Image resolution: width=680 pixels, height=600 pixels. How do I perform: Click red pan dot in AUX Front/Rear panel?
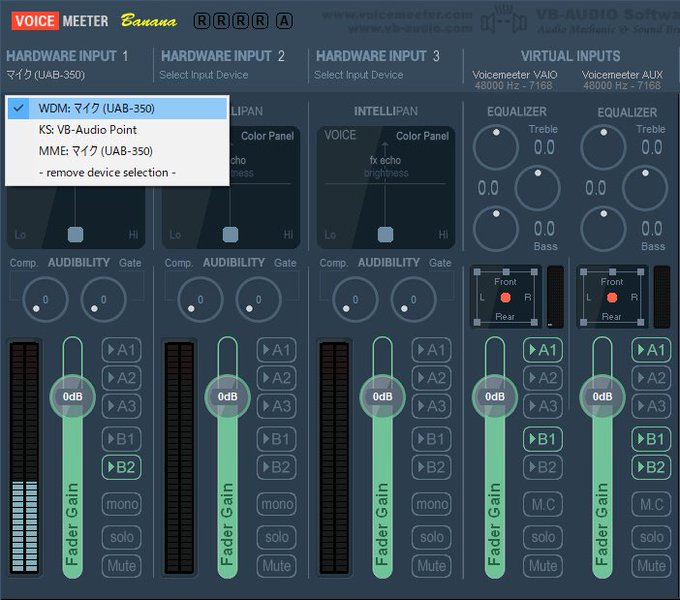(x=612, y=297)
